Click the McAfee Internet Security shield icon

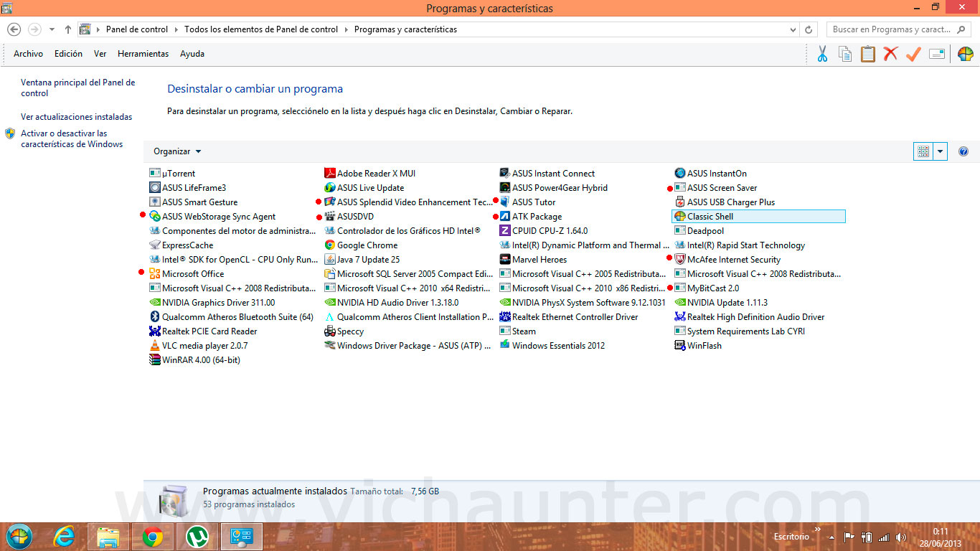click(x=680, y=259)
